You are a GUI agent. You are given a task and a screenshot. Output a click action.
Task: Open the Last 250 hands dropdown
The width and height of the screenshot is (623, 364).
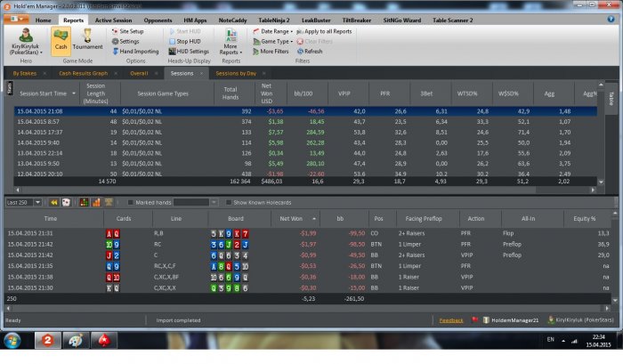click(x=37, y=202)
